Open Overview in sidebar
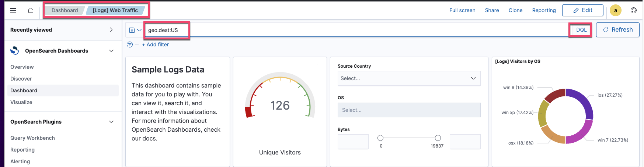 tap(22, 67)
